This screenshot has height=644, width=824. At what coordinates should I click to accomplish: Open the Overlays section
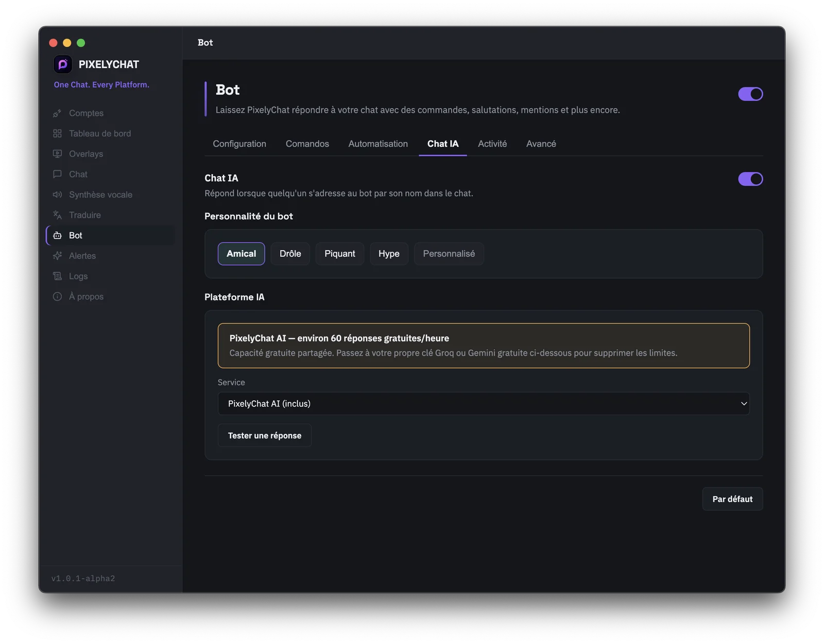pyautogui.click(x=110, y=154)
